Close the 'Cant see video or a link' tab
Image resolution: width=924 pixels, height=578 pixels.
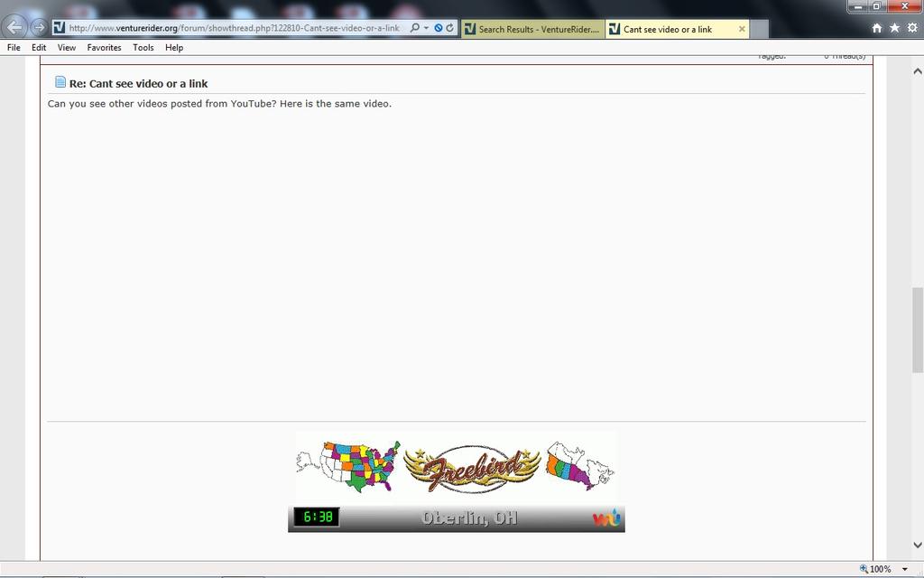click(x=742, y=29)
